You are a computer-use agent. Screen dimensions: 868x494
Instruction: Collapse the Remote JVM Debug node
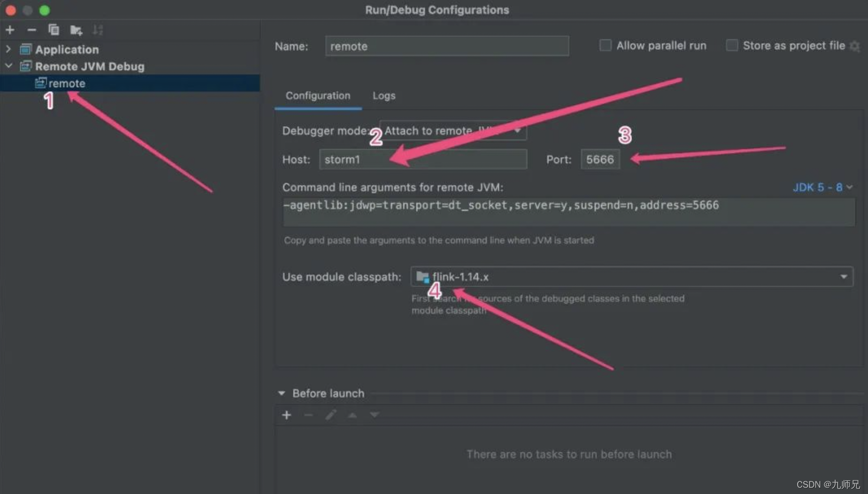[x=8, y=66]
